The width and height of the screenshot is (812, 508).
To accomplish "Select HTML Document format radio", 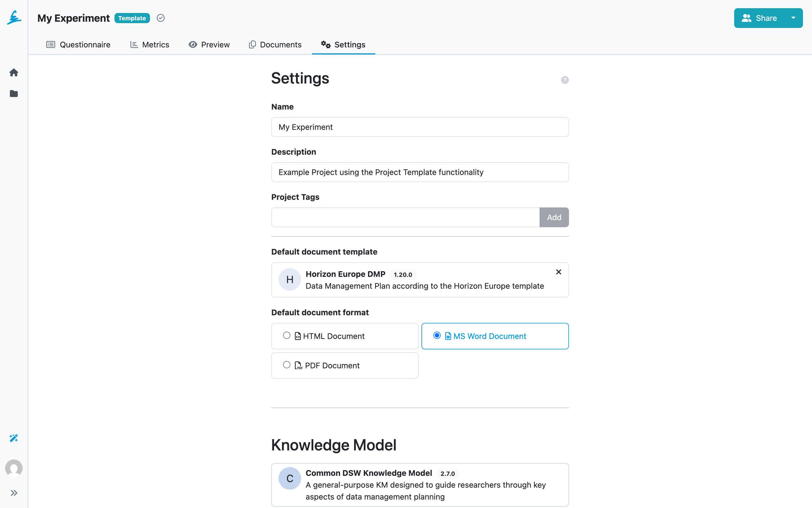I will (286, 336).
